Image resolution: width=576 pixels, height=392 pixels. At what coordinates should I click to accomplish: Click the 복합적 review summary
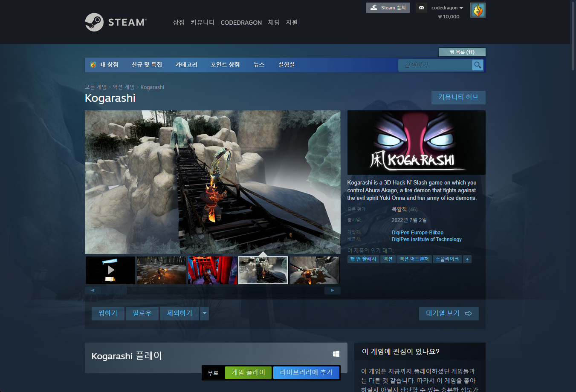(x=399, y=209)
